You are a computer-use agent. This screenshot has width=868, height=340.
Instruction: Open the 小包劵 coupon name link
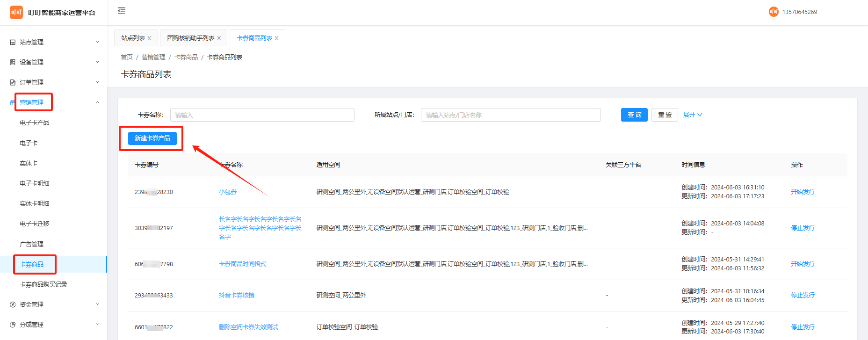(x=228, y=192)
